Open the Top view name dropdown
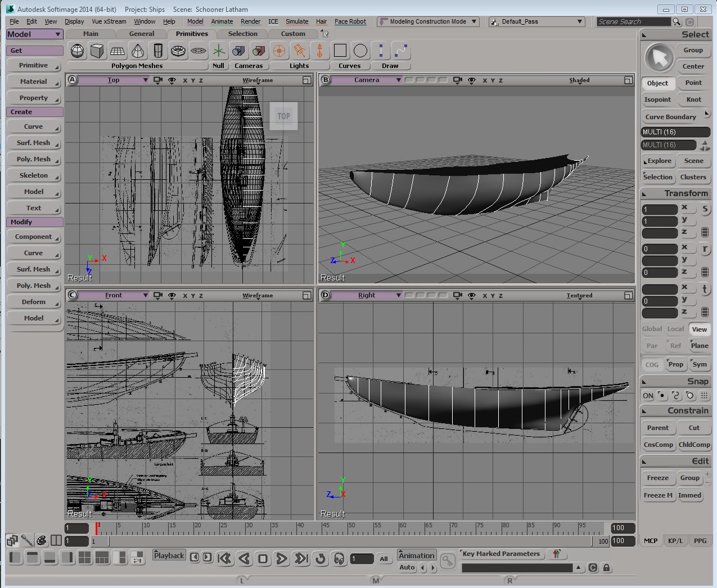 [114, 80]
